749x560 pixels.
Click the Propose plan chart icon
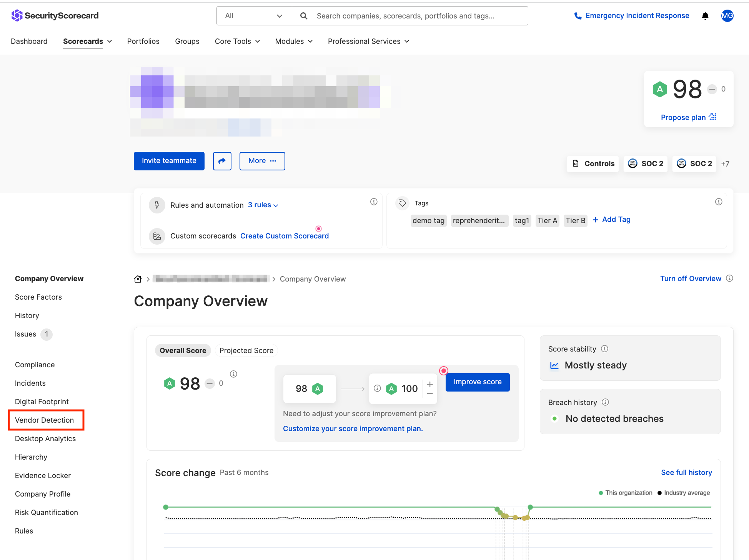pyautogui.click(x=713, y=117)
